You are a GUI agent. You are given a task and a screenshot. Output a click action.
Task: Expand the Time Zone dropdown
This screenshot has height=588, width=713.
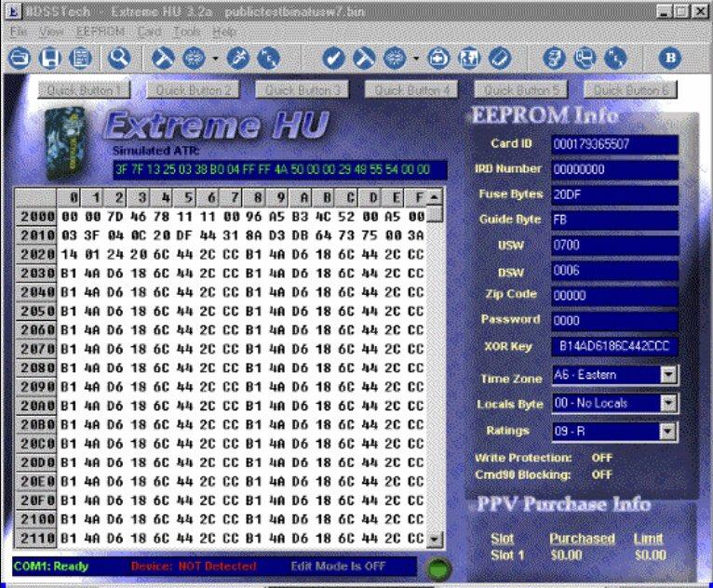[667, 375]
